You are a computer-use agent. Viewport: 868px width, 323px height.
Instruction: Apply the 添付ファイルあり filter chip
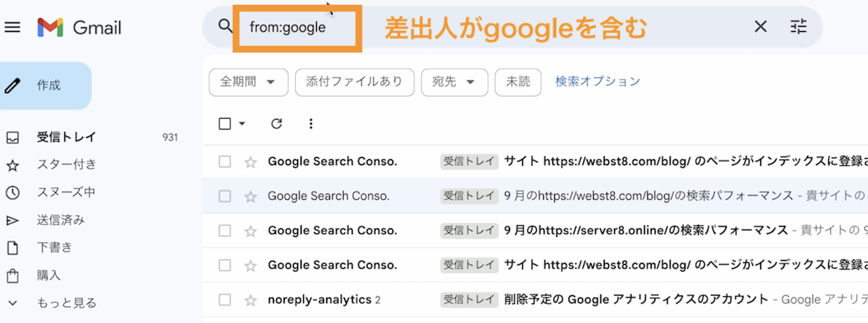tap(354, 83)
